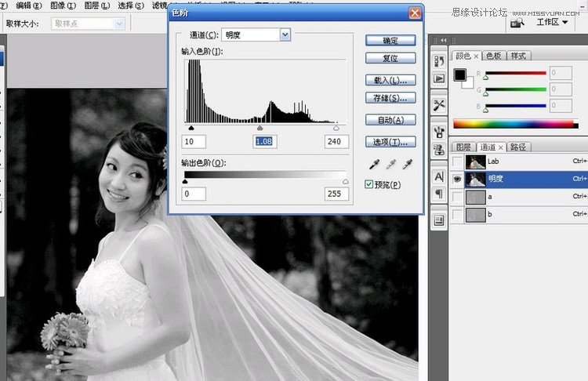Open the Image menu

tap(63, 5)
